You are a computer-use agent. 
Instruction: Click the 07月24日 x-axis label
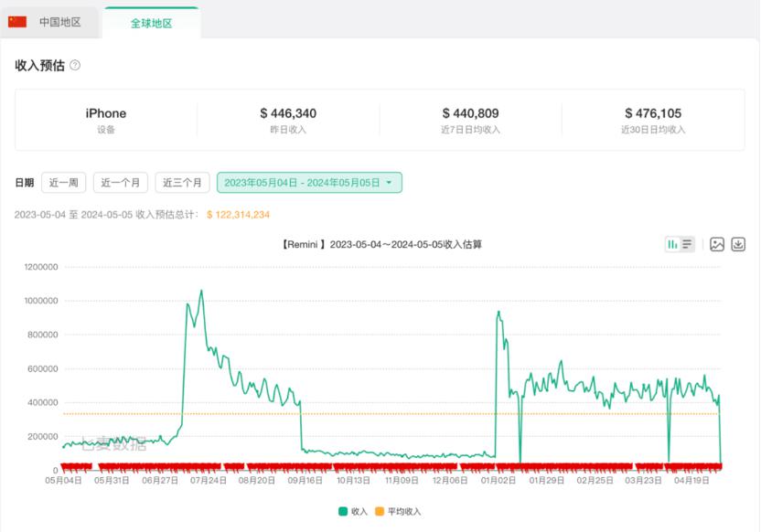click(x=209, y=480)
